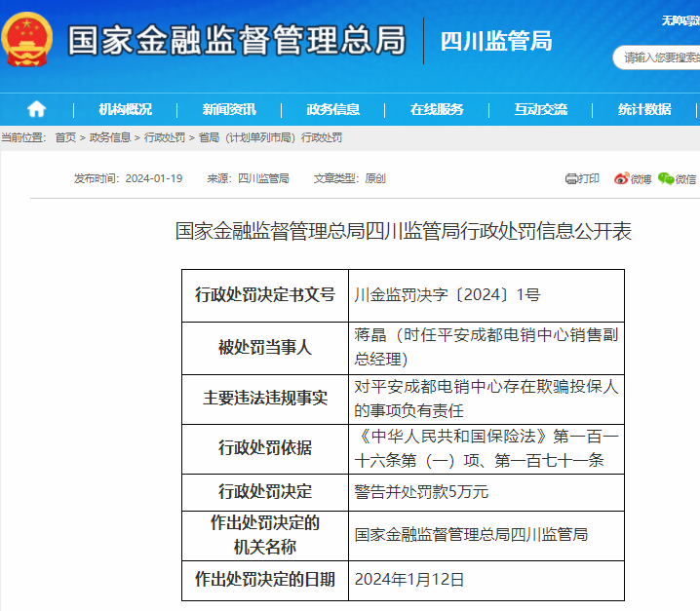
Task: Click the 微信 share text
Action: pos(685,179)
